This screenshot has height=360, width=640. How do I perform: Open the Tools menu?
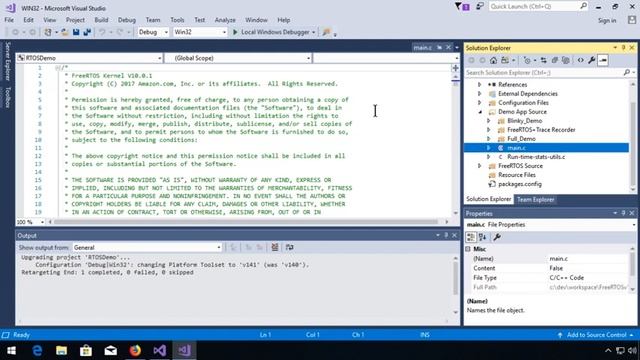tap(177, 20)
